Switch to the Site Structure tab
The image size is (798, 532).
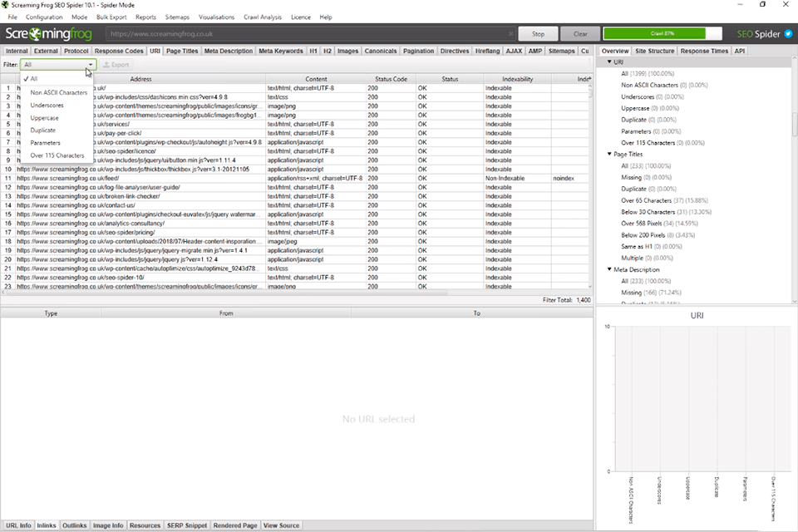[x=654, y=51]
